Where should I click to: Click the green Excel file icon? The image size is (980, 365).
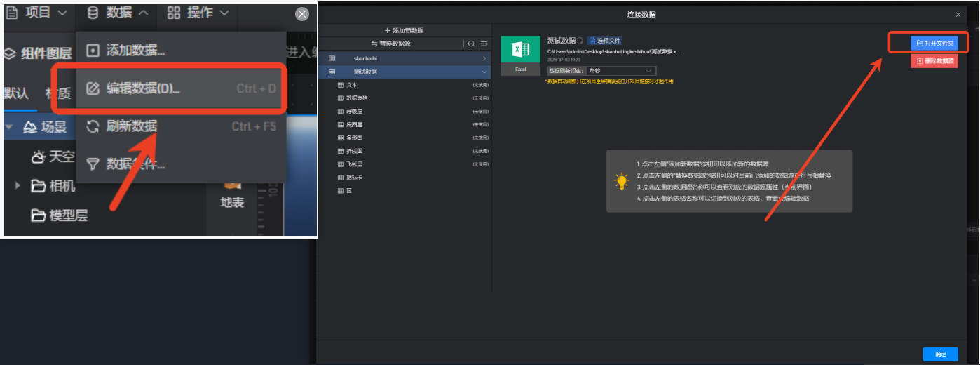click(x=520, y=51)
